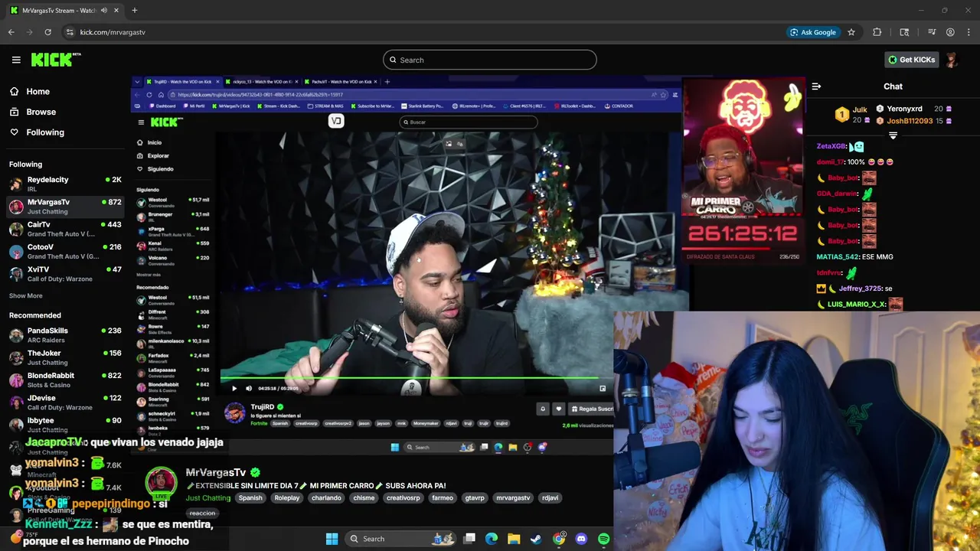Open the CotooV channel in the sidebar
The width and height of the screenshot is (980, 551).
65,251
